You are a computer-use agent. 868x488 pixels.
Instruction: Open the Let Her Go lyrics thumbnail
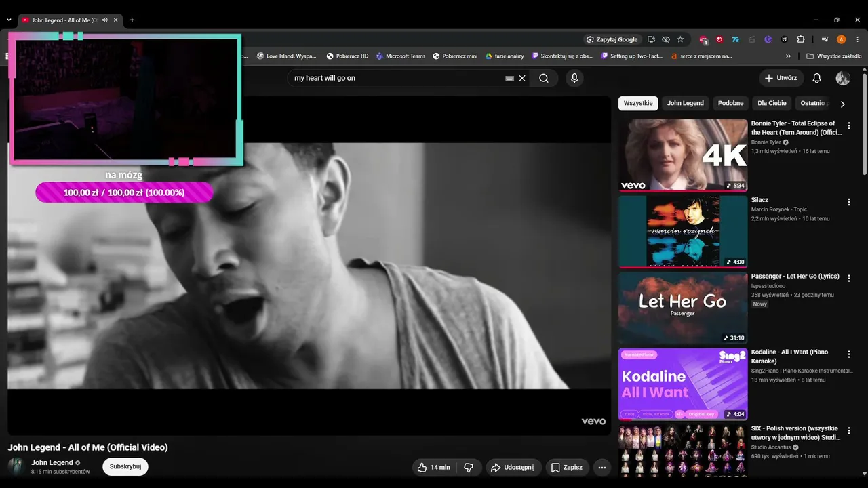coord(683,308)
